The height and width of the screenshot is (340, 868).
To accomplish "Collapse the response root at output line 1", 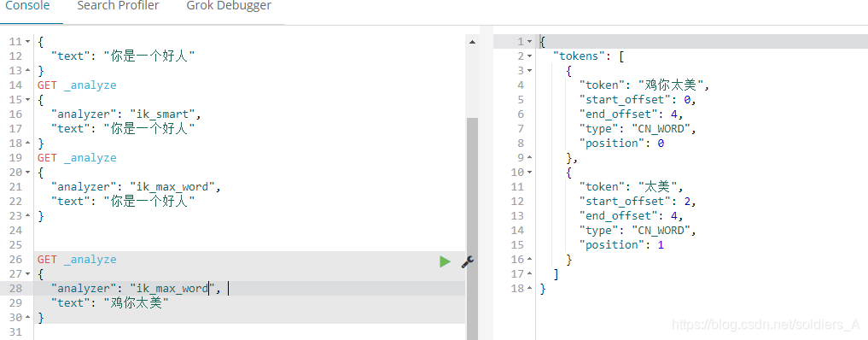I will point(530,42).
